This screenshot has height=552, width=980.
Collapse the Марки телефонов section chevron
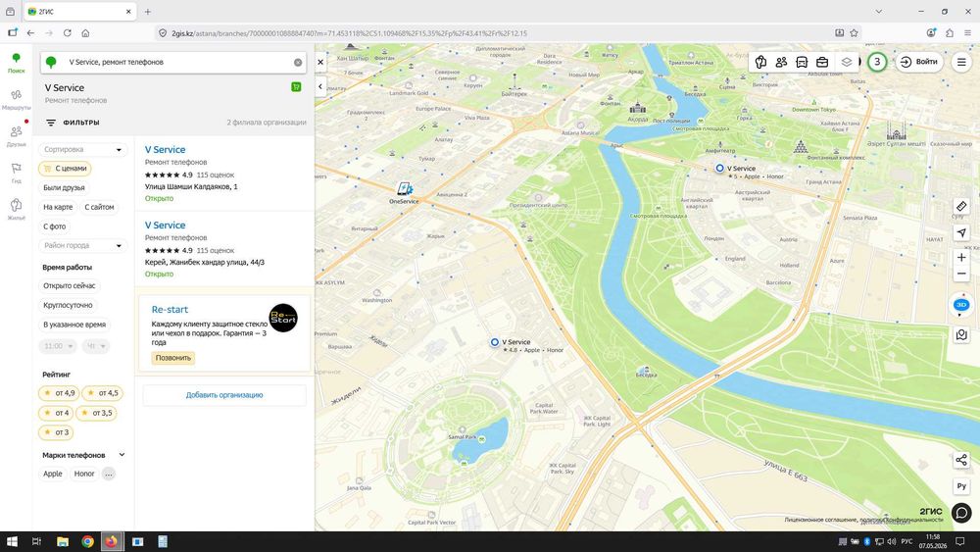[122, 455]
